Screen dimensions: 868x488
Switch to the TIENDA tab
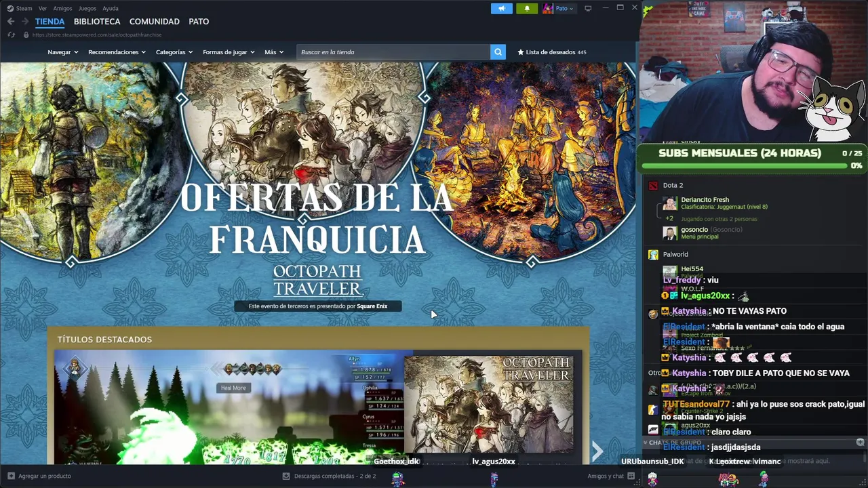[50, 22]
